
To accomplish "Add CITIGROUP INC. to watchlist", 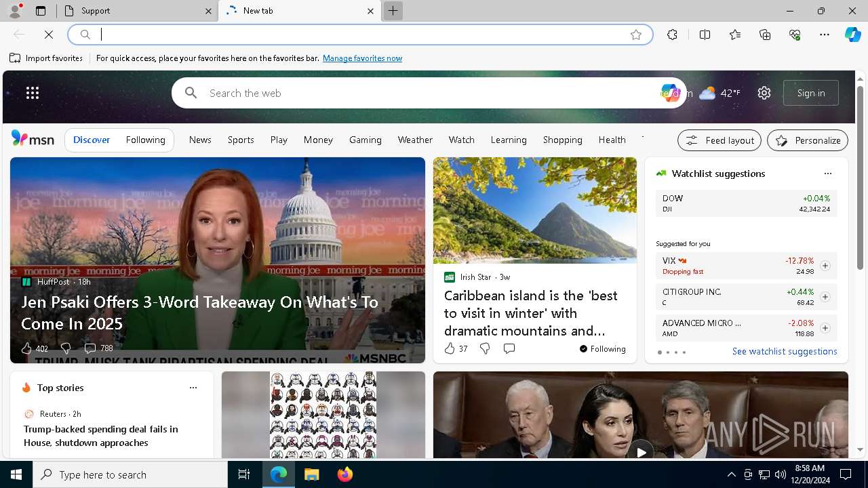I will (x=825, y=297).
